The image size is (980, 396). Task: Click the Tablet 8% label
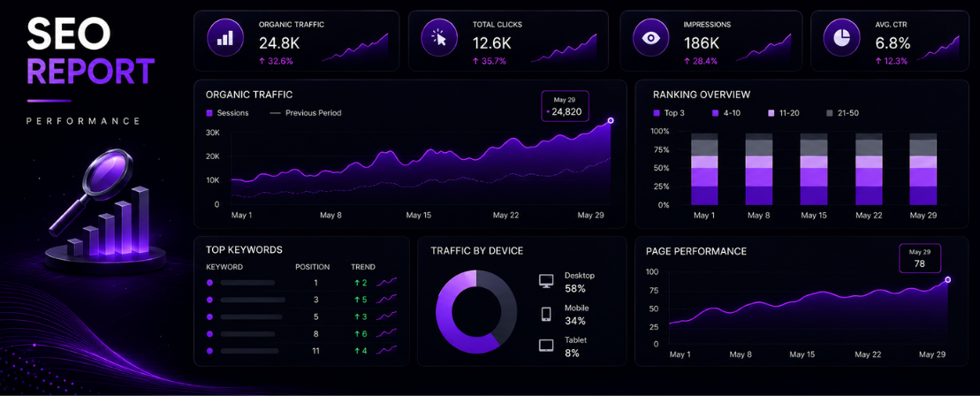[x=576, y=346]
